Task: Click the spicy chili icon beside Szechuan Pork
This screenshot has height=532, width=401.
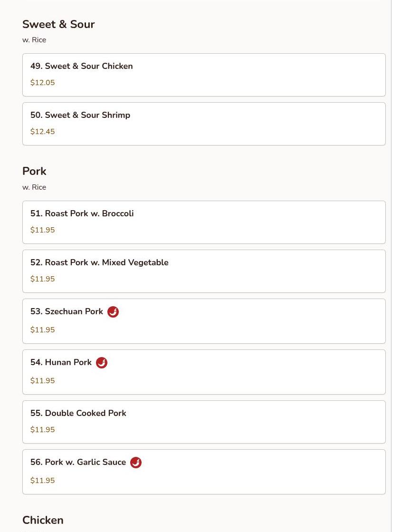Action: pos(113,312)
